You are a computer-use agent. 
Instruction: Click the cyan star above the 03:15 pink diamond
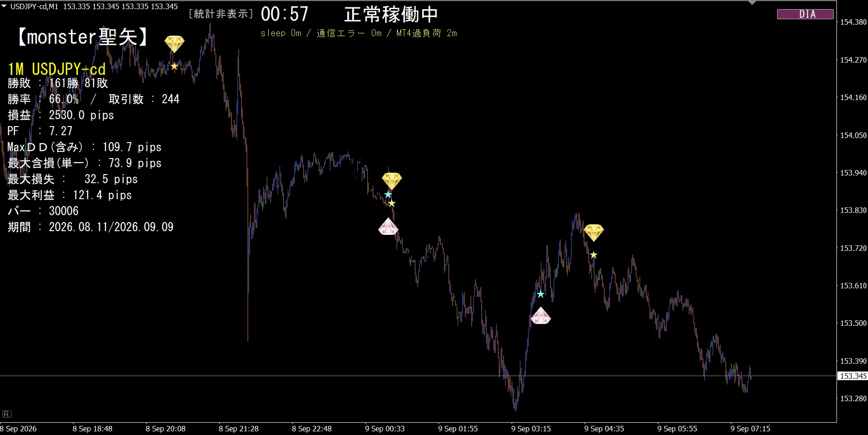[x=540, y=294]
